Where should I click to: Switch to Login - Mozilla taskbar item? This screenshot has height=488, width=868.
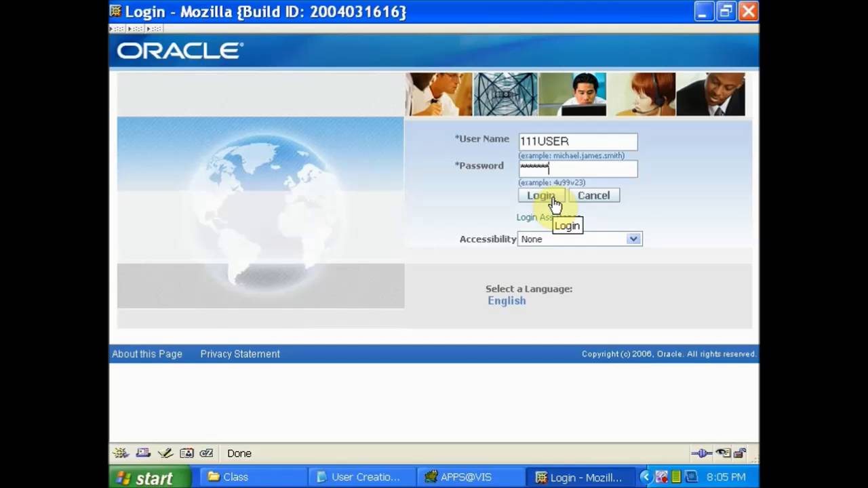point(581,477)
